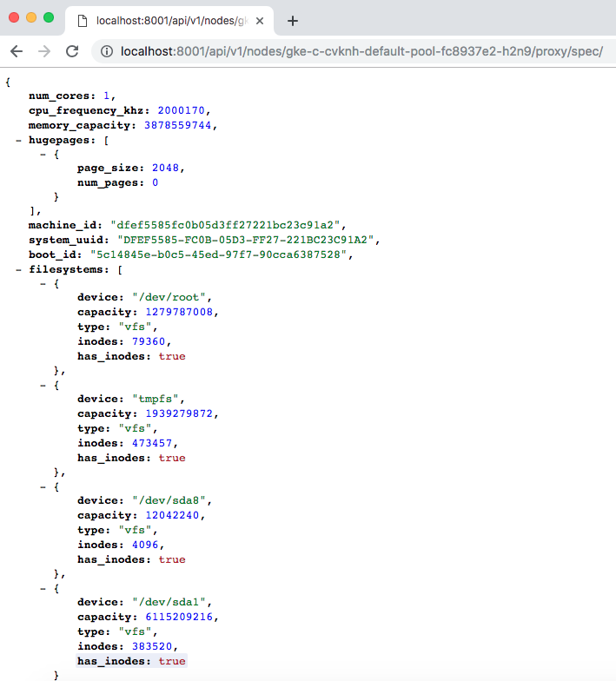Select the machine_id string value
The image size is (616, 681).
[x=225, y=225]
